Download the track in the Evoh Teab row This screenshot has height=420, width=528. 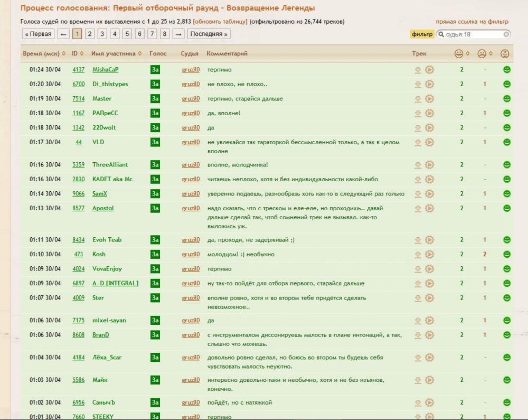(418, 240)
